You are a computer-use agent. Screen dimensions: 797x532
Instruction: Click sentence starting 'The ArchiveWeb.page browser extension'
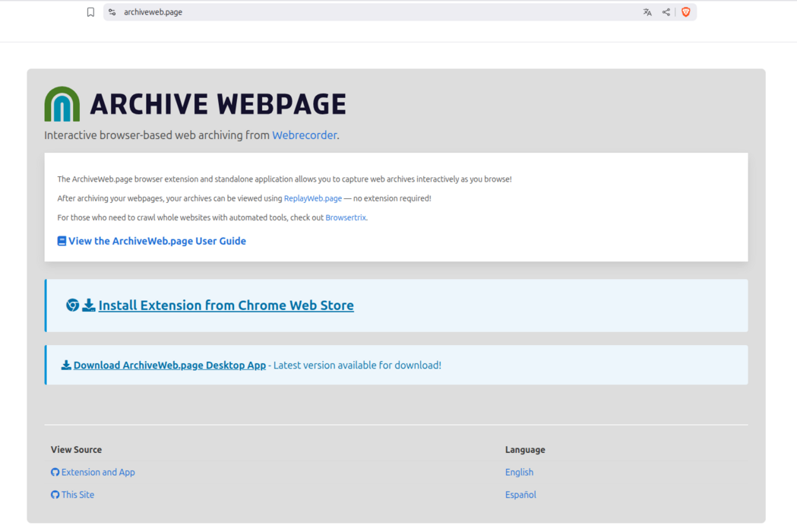pos(285,179)
